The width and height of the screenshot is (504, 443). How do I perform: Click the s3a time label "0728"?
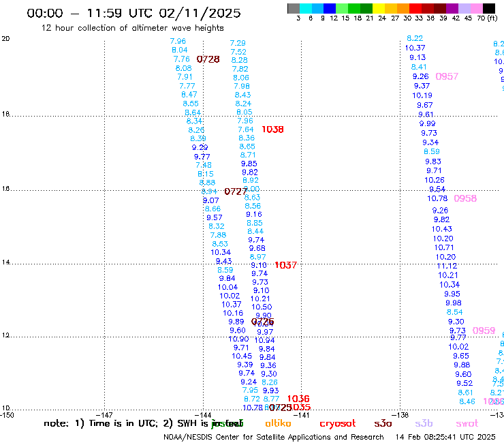pos(208,59)
